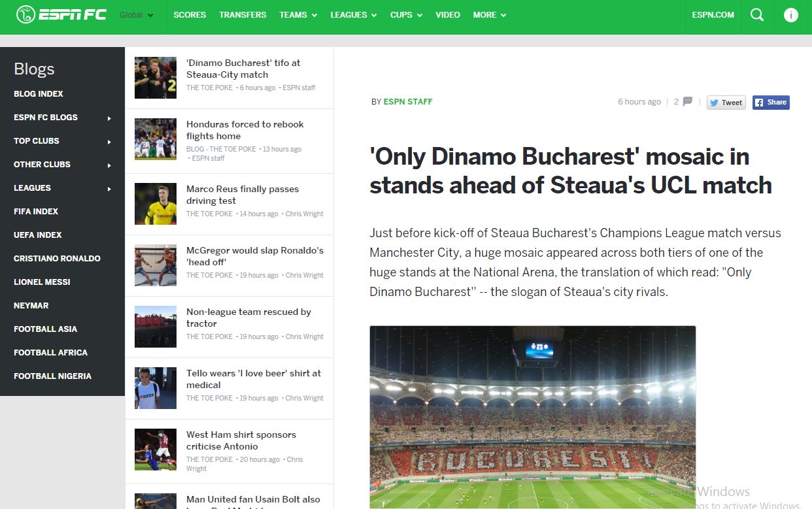812x509 pixels.
Task: Select Transfers from the navigation bar
Action: (243, 15)
